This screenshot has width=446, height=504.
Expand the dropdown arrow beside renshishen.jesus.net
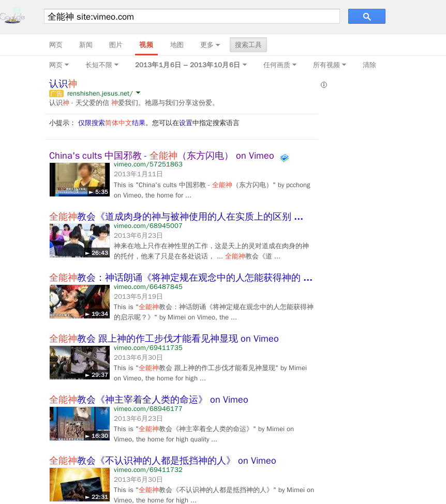[x=138, y=94]
